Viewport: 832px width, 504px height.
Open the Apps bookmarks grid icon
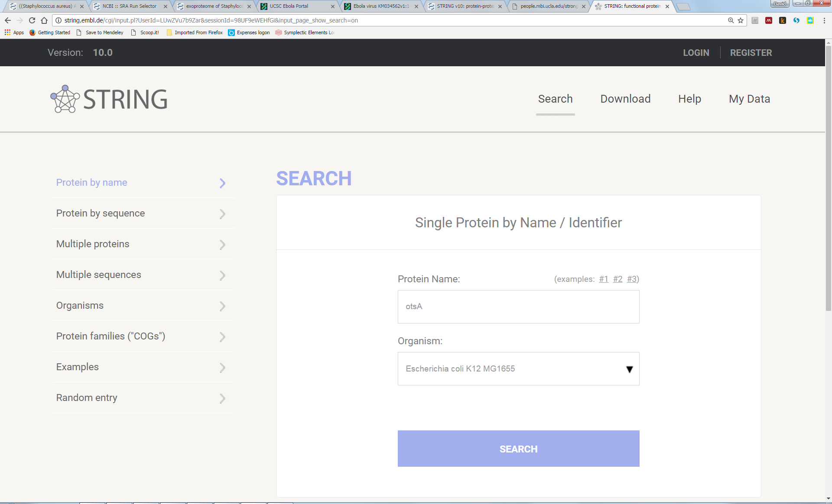coord(7,32)
